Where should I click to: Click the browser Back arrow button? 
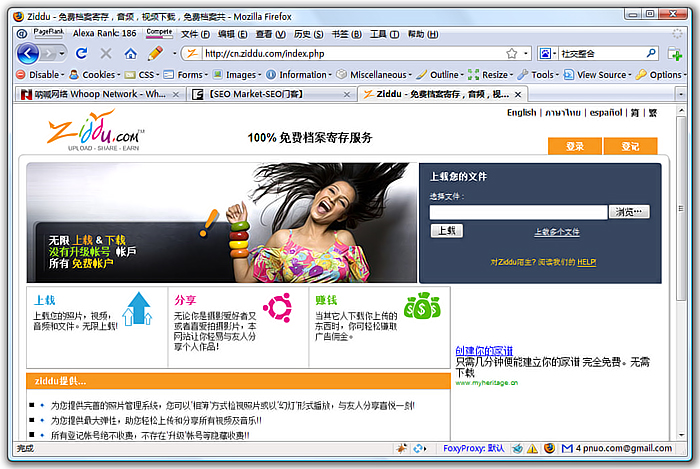pos(28,54)
